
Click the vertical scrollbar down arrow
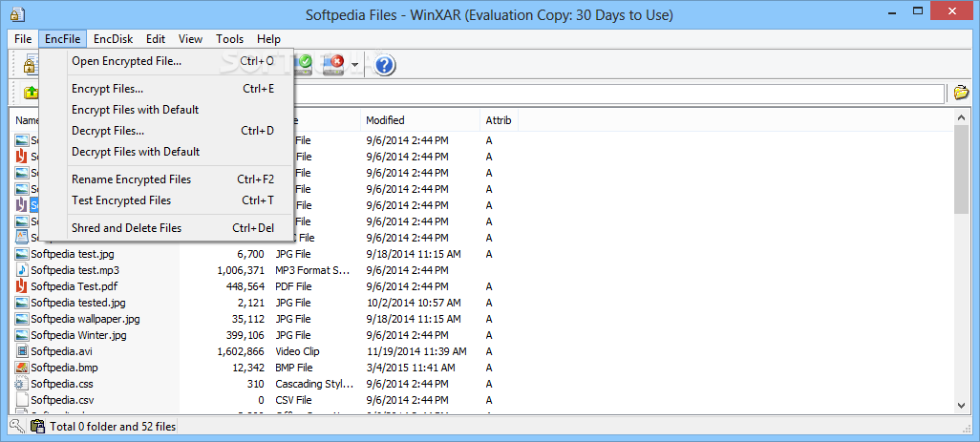pyautogui.click(x=961, y=405)
